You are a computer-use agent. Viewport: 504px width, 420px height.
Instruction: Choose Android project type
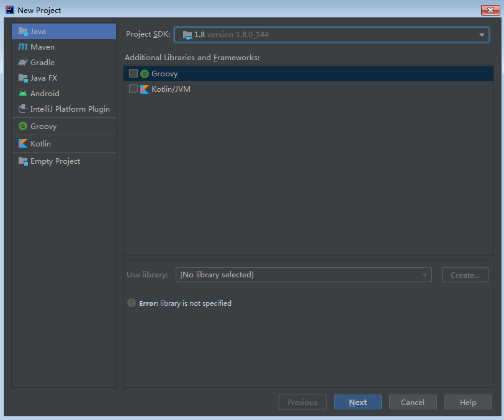tap(64, 94)
